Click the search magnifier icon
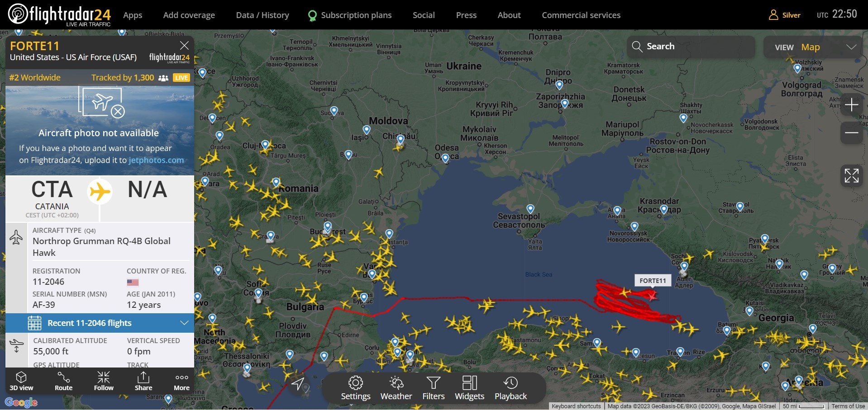This screenshot has height=410, width=868. coord(637,47)
